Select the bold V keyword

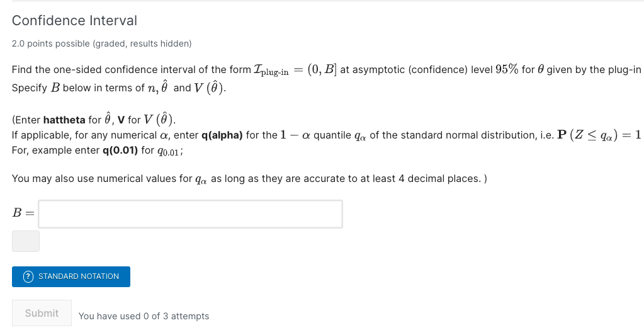[121, 120]
